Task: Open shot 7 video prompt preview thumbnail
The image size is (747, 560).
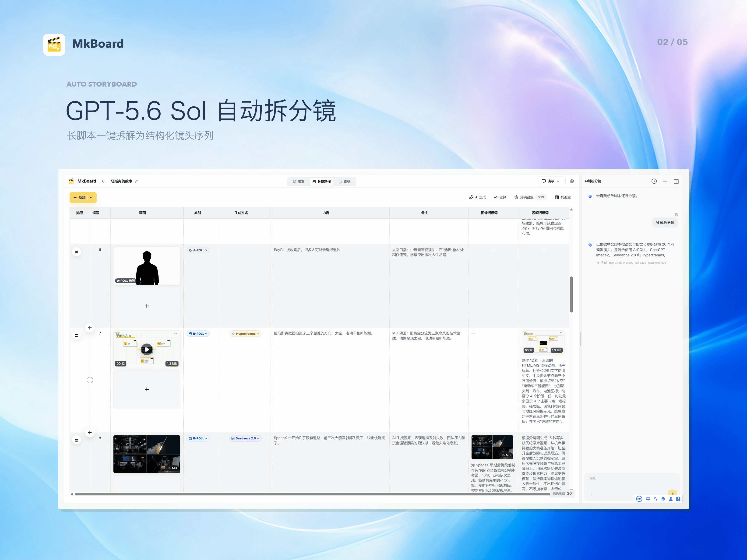Action: [543, 342]
